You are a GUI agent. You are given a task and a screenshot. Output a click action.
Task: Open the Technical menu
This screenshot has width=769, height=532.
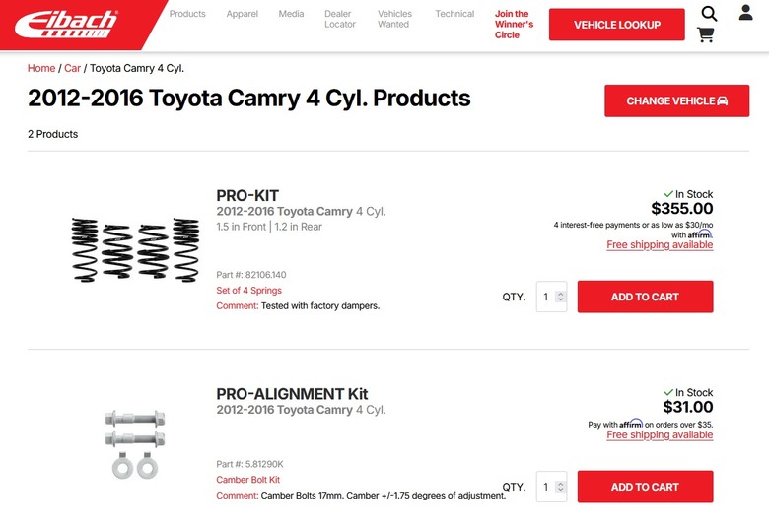tap(454, 14)
